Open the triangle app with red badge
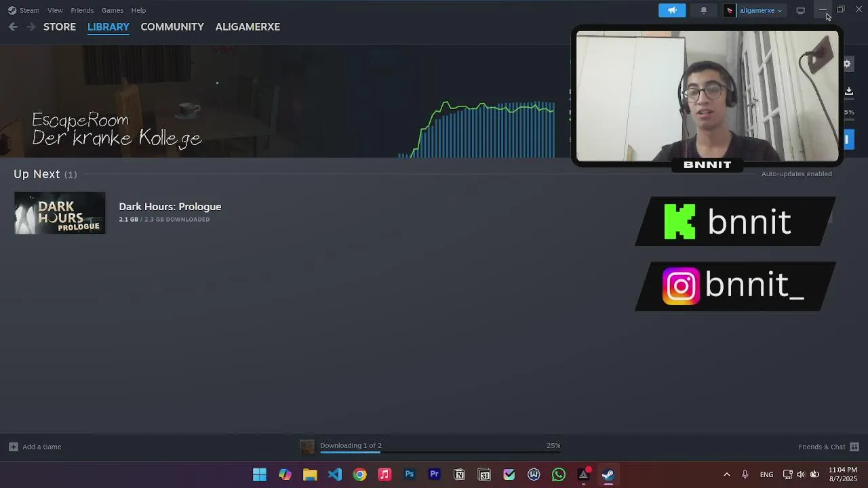The width and height of the screenshot is (868, 488). (x=583, y=474)
